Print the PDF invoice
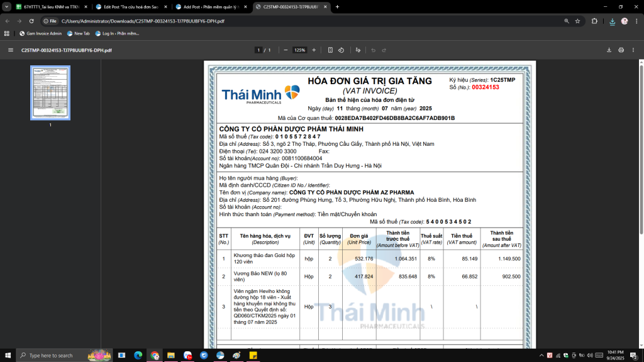Image resolution: width=644 pixels, height=362 pixels. tap(621, 50)
